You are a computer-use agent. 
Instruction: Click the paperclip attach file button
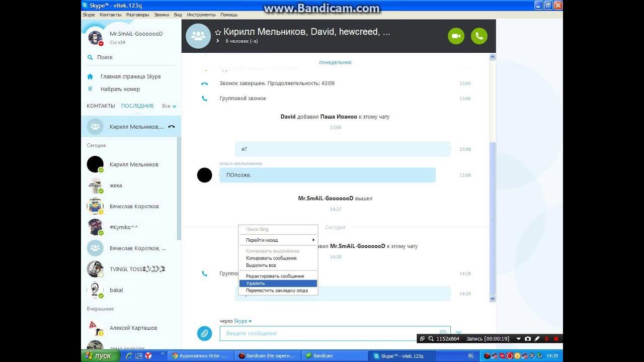tap(204, 333)
